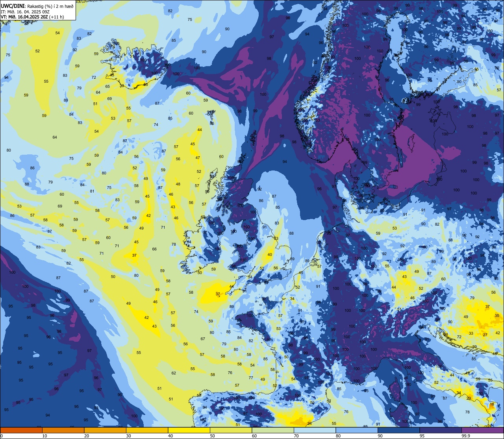
Task: Click the 95–99.9 indigo legend segment
Action: click(x=441, y=430)
